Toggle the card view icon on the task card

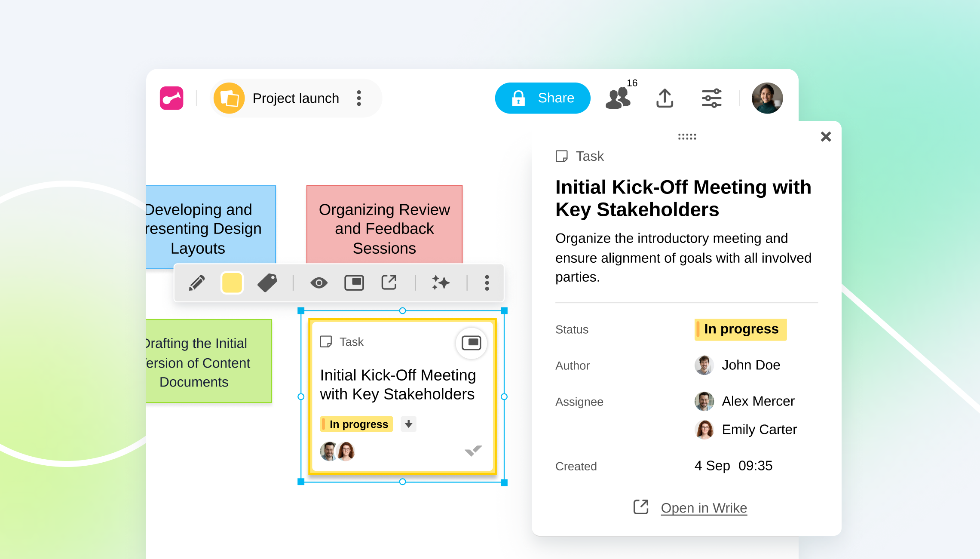[x=471, y=343]
